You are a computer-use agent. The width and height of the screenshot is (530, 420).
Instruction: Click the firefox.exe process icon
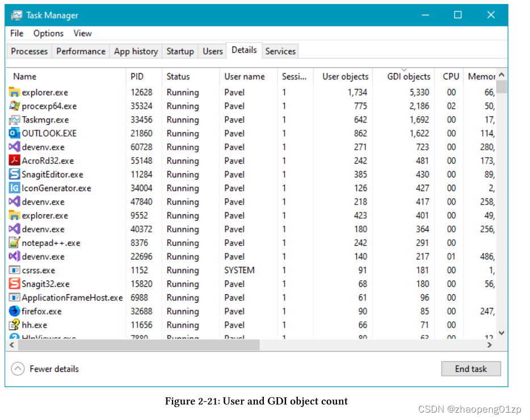[x=14, y=311]
